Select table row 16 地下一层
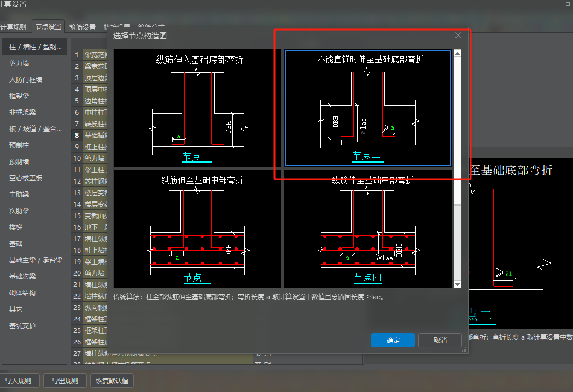This screenshot has height=392, width=573. [89, 227]
